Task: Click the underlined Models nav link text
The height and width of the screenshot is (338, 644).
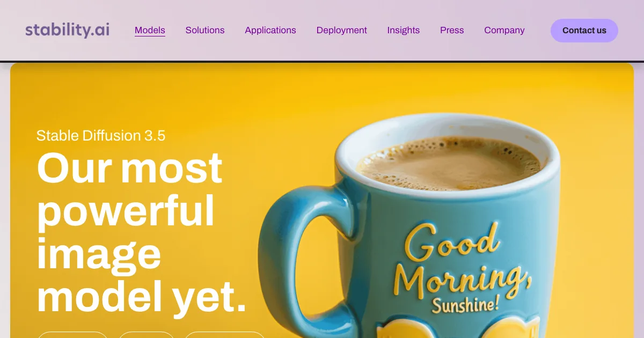Action: [x=150, y=30]
